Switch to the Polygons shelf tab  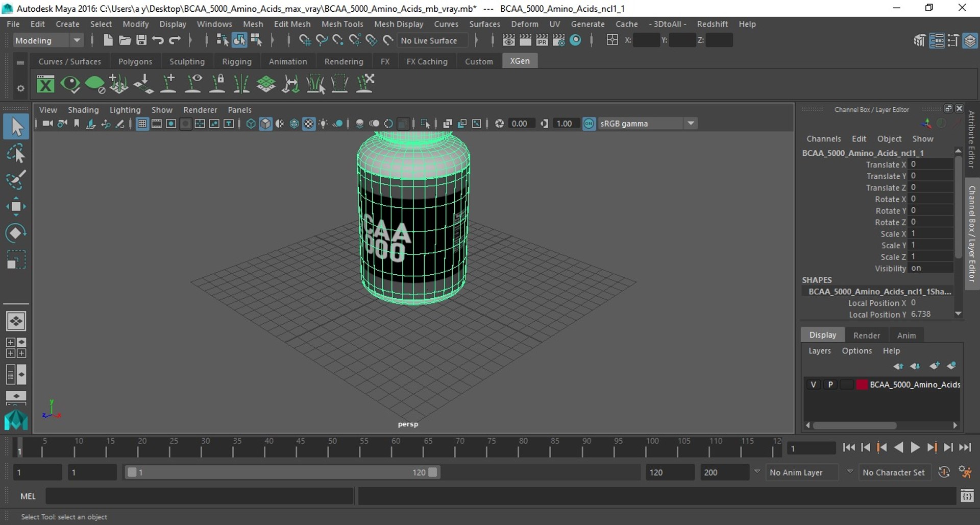pos(135,61)
